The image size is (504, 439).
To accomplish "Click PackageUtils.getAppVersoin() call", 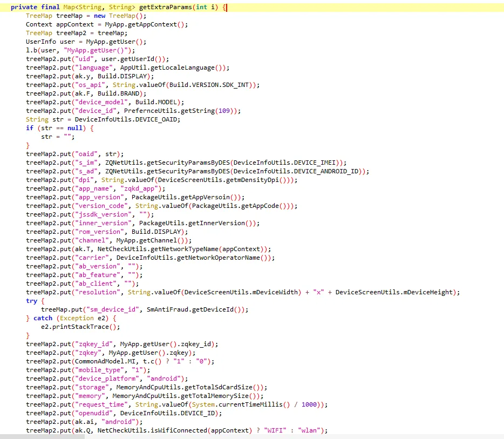I will point(186,197).
